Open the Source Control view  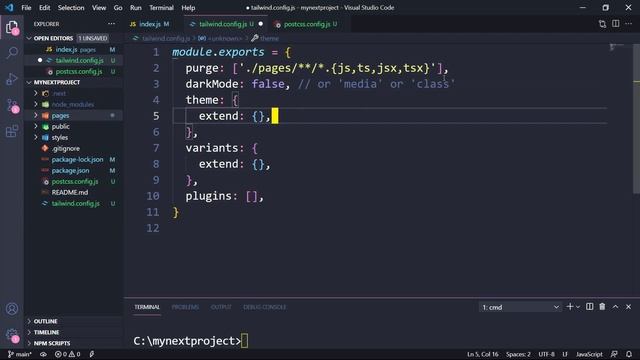(12, 106)
